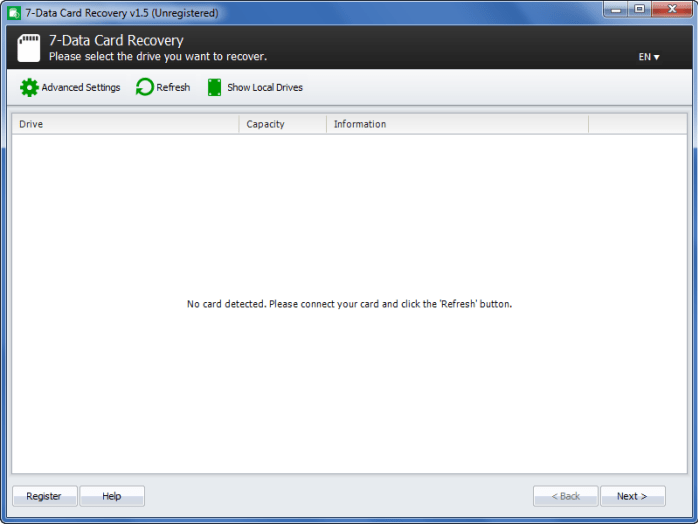Click the green Show Local Drives icon
Image resolution: width=698 pixels, height=524 pixels.
(214, 87)
